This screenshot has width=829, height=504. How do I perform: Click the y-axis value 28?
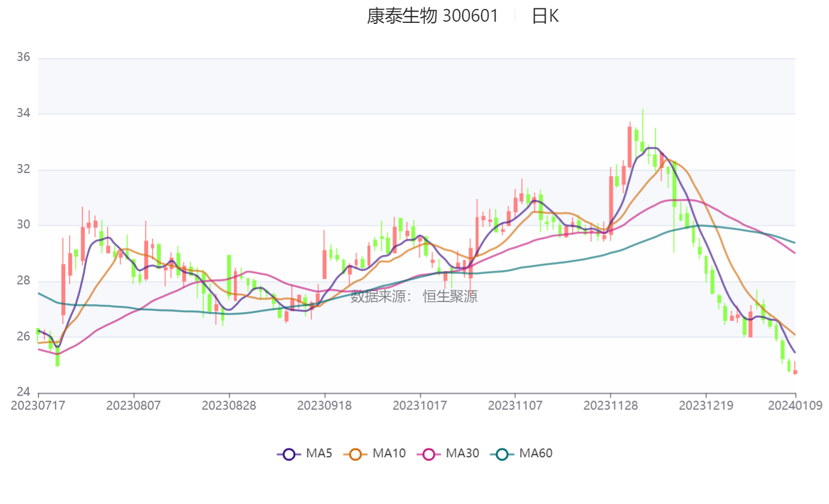point(23,280)
